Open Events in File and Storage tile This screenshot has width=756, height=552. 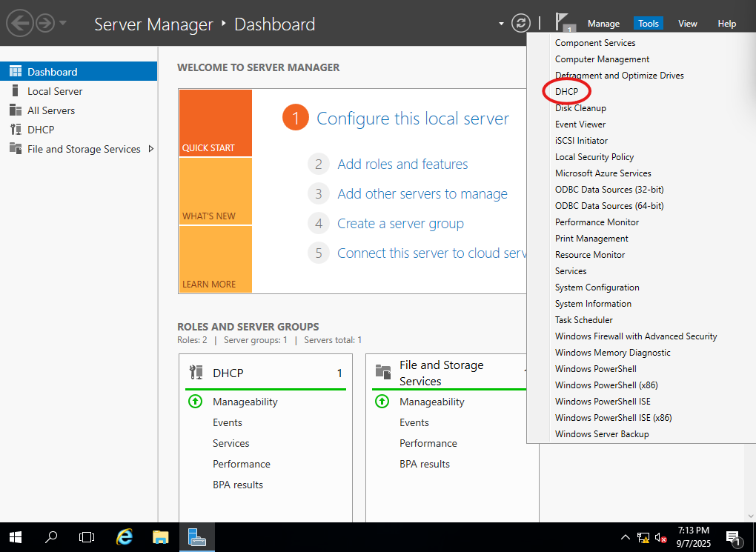[x=414, y=422]
